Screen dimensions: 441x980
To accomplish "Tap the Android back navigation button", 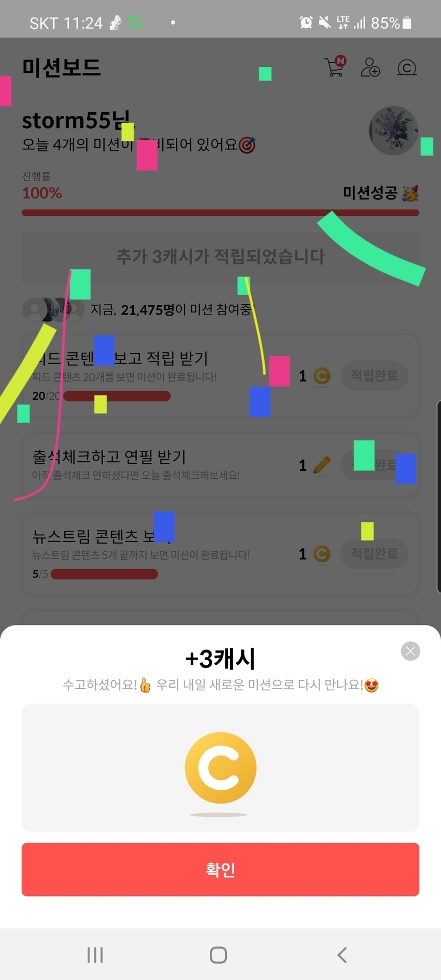I will point(342,955).
